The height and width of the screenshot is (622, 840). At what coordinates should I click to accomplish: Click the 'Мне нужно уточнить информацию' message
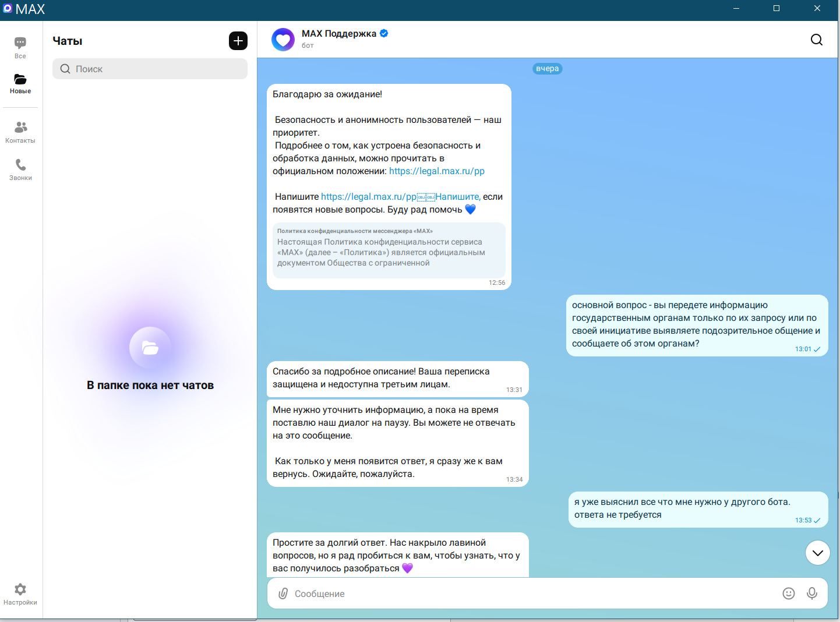(x=398, y=443)
